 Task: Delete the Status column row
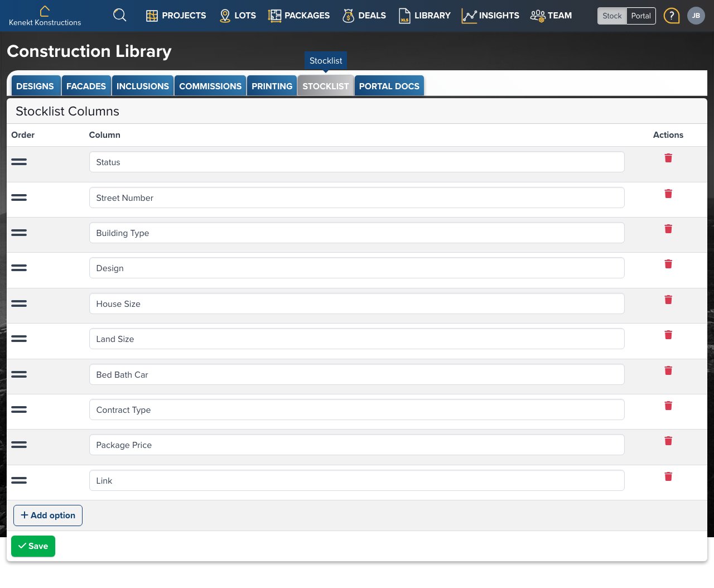click(x=668, y=158)
